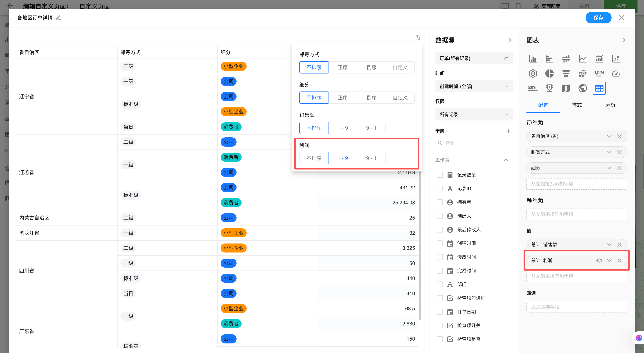Open the sort icon above the table

click(x=418, y=37)
